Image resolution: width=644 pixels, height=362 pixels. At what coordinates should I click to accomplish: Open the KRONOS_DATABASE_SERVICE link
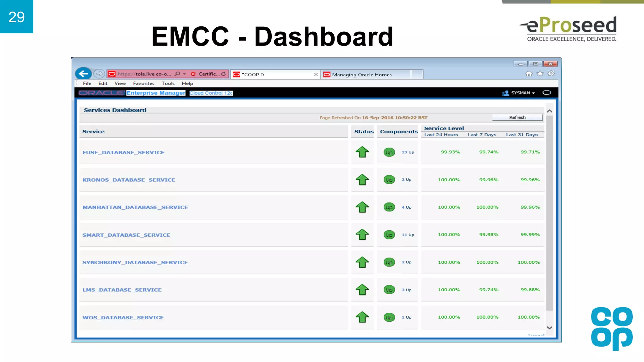click(x=129, y=180)
